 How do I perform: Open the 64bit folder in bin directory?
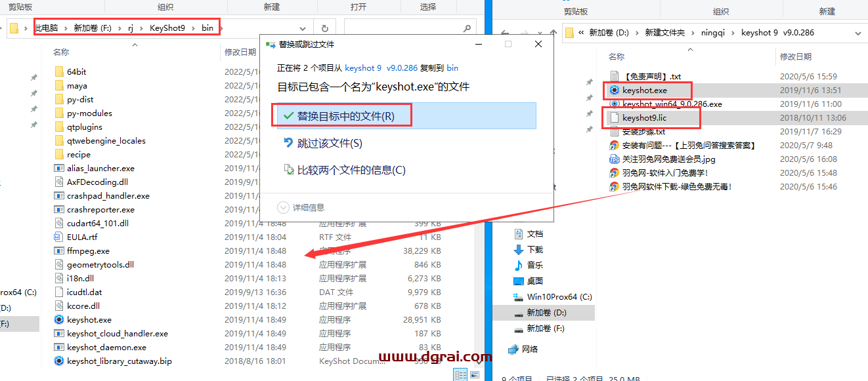coord(76,71)
